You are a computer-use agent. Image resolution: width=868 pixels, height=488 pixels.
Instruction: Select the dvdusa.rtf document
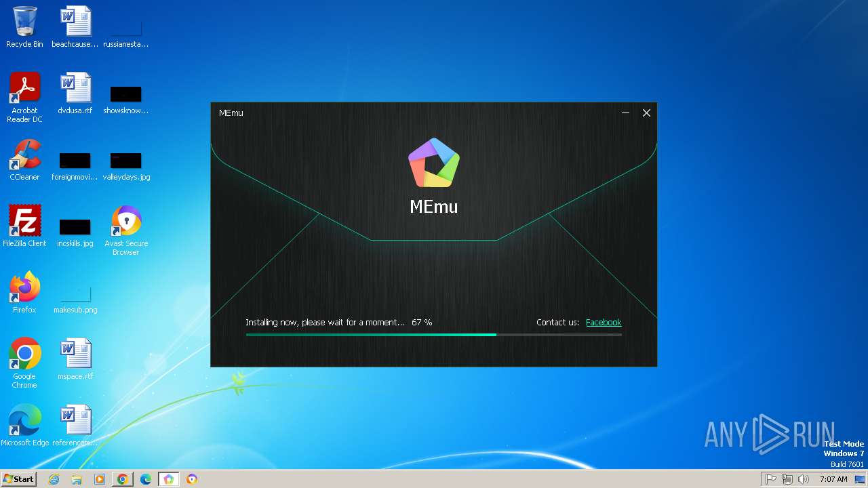coord(75,94)
